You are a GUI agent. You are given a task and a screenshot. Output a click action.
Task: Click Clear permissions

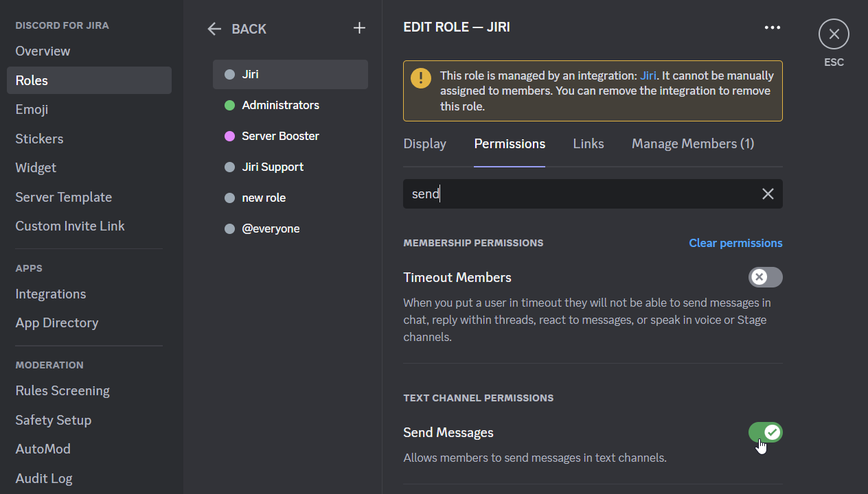pyautogui.click(x=735, y=243)
